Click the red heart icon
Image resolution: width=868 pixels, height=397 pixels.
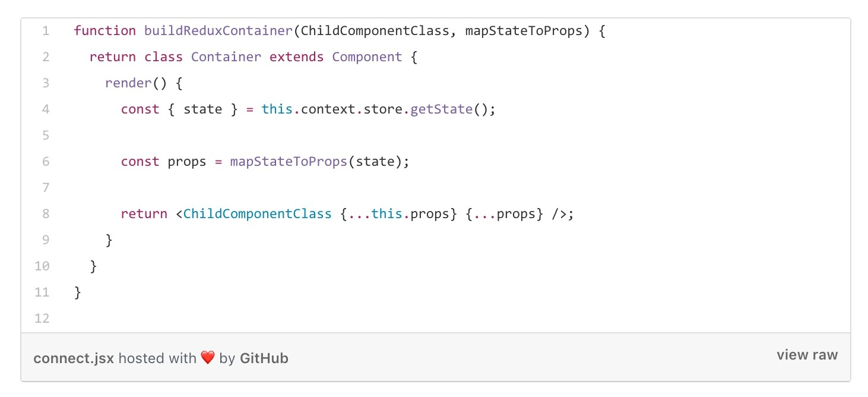click(207, 358)
